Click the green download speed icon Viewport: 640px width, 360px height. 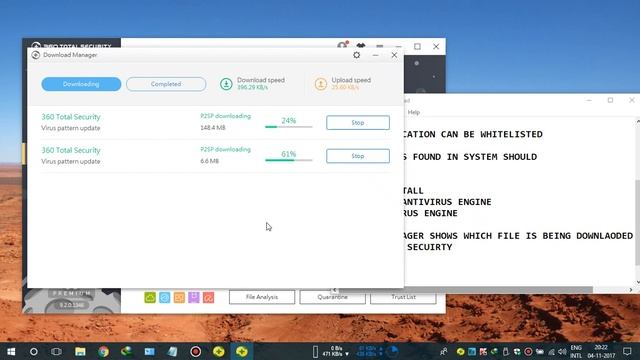point(226,84)
